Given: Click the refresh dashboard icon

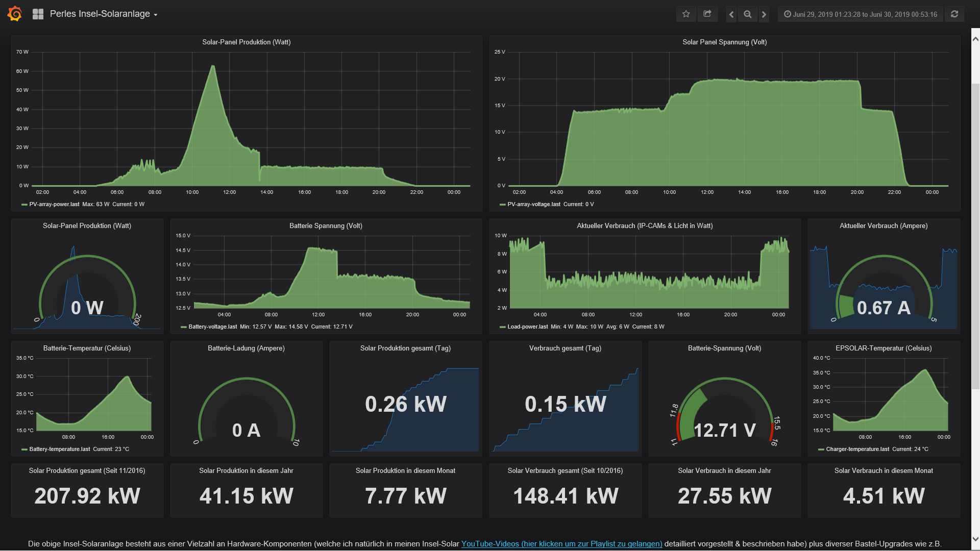Looking at the screenshot, I should (x=954, y=14).
